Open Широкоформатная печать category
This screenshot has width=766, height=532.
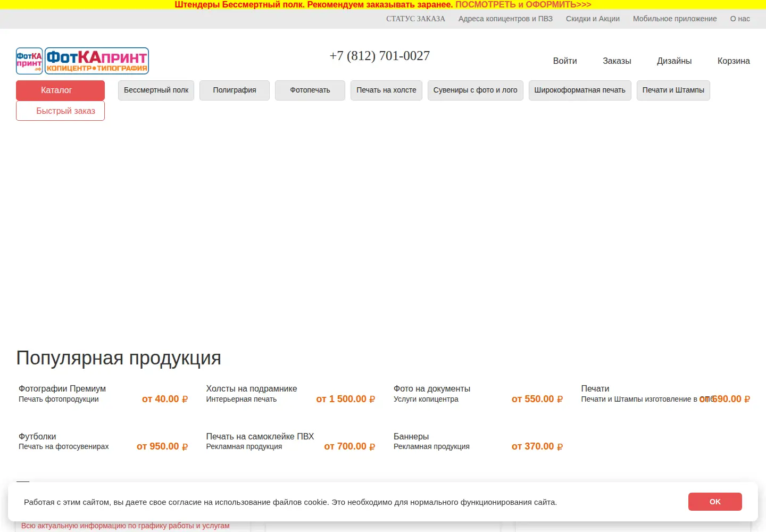[x=580, y=90]
